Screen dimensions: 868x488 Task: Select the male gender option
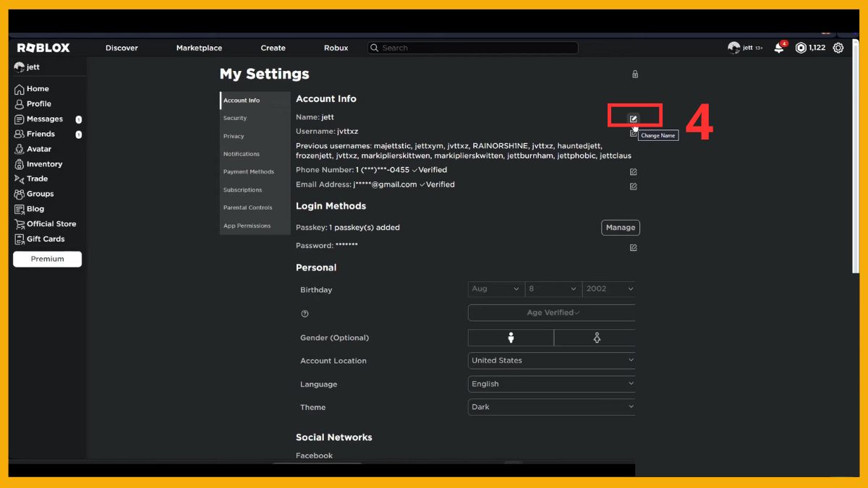click(x=511, y=338)
